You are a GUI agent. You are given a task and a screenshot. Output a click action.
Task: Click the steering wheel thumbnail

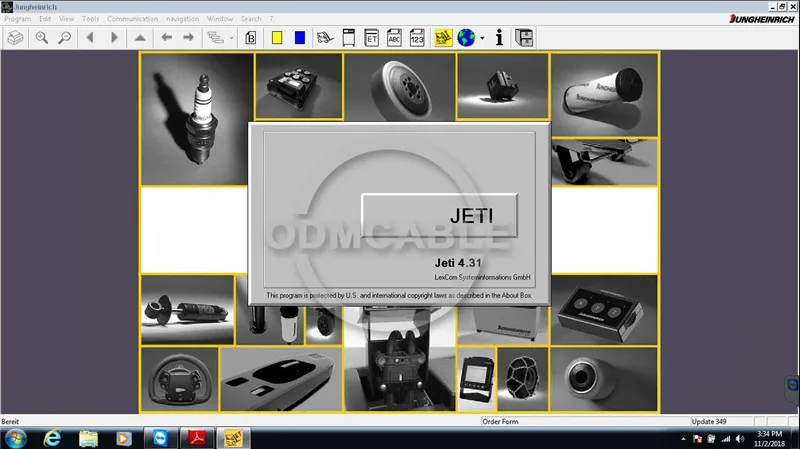[x=180, y=379]
